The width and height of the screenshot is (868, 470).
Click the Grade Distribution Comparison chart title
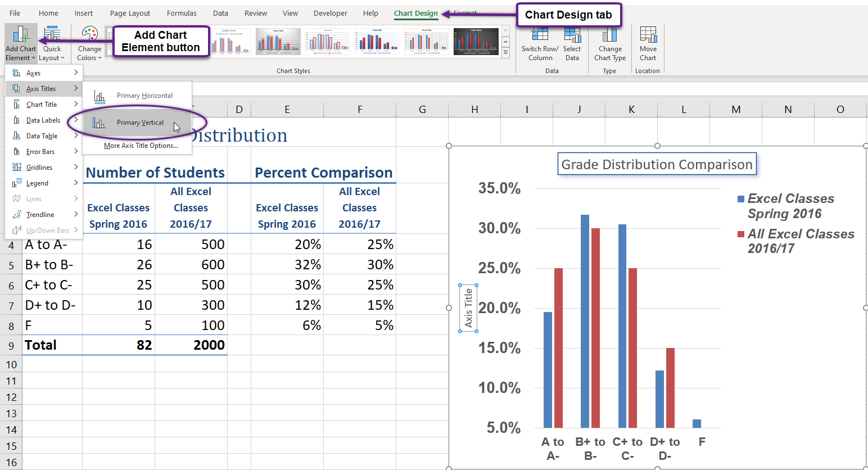click(x=657, y=164)
